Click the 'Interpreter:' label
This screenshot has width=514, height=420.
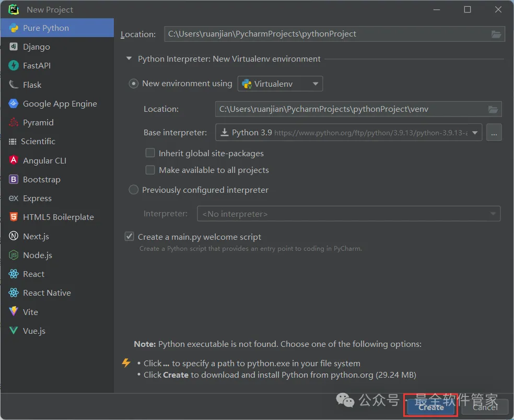(x=166, y=214)
